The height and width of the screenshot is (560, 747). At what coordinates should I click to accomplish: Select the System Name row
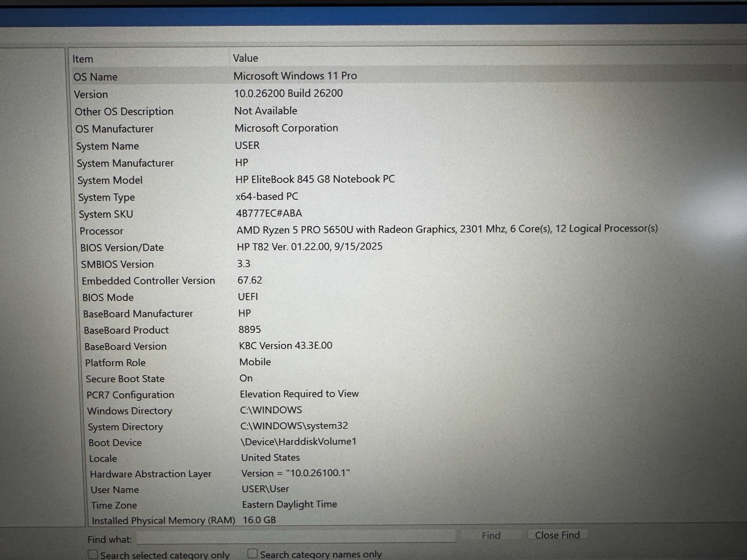click(x=107, y=146)
